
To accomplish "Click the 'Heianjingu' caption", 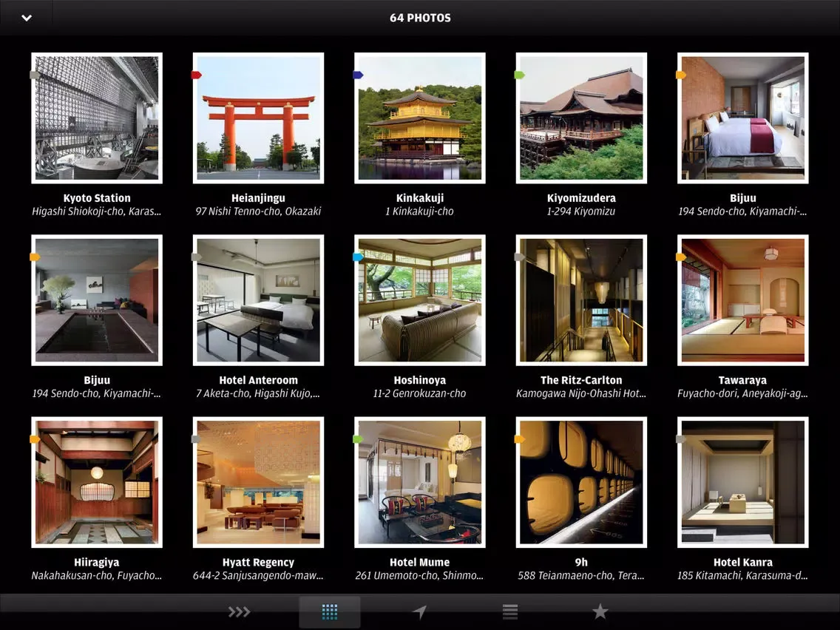I will click(258, 197).
